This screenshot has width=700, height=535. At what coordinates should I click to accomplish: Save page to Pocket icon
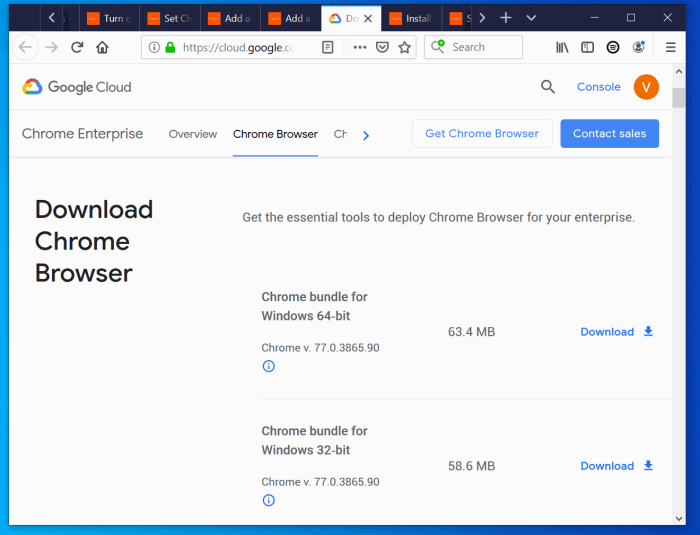coord(382,47)
